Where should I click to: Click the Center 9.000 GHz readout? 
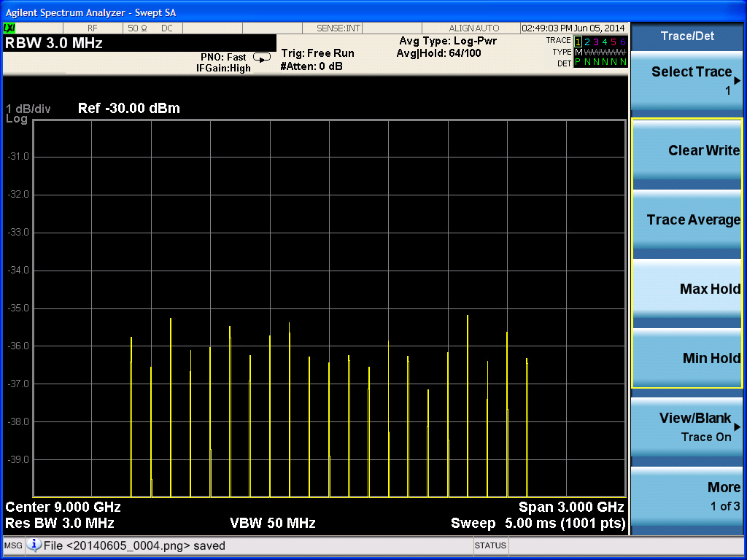click(63, 507)
